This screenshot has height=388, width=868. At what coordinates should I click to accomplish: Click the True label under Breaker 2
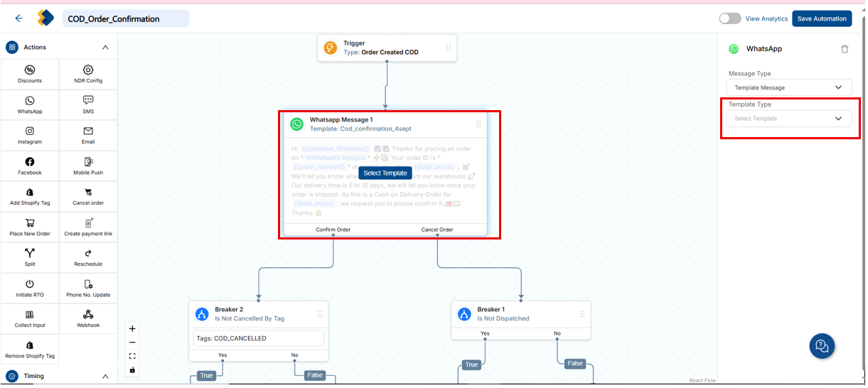click(x=206, y=376)
